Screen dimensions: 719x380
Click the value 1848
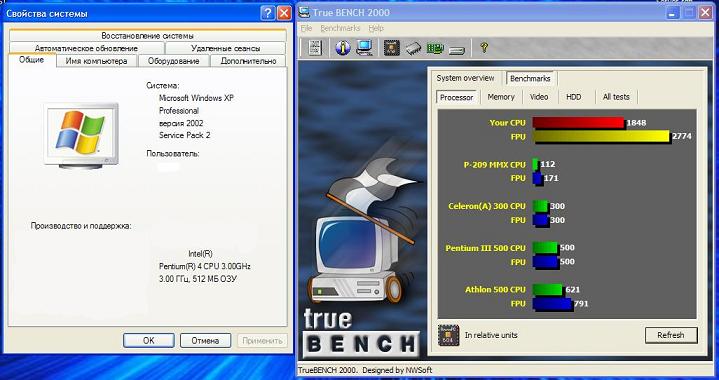[x=636, y=123]
